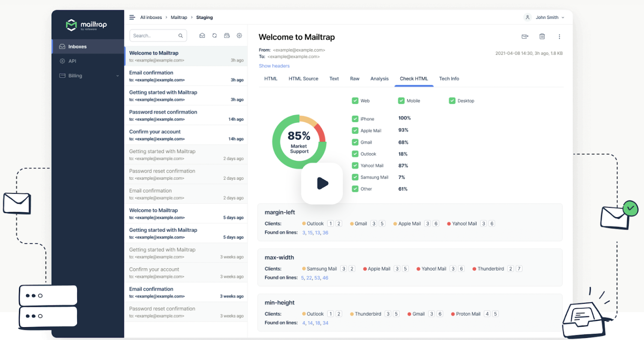Open Confirm your account 14h ago
Image resolution: width=644 pixels, height=340 pixels.
pyautogui.click(x=186, y=135)
